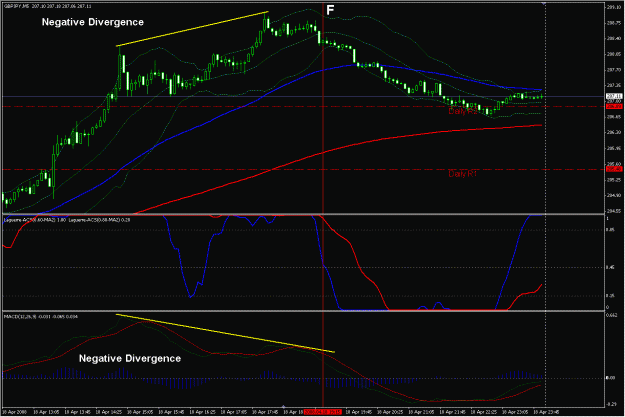Click the 208.75 price axis label

click(x=613, y=23)
